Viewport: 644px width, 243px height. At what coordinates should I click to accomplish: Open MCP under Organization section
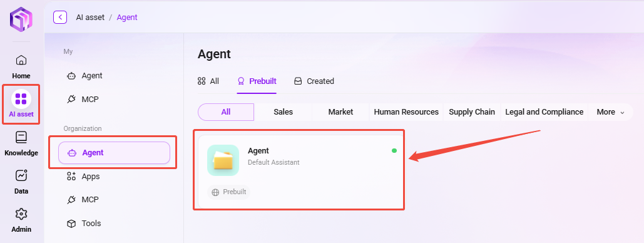[x=84, y=200]
